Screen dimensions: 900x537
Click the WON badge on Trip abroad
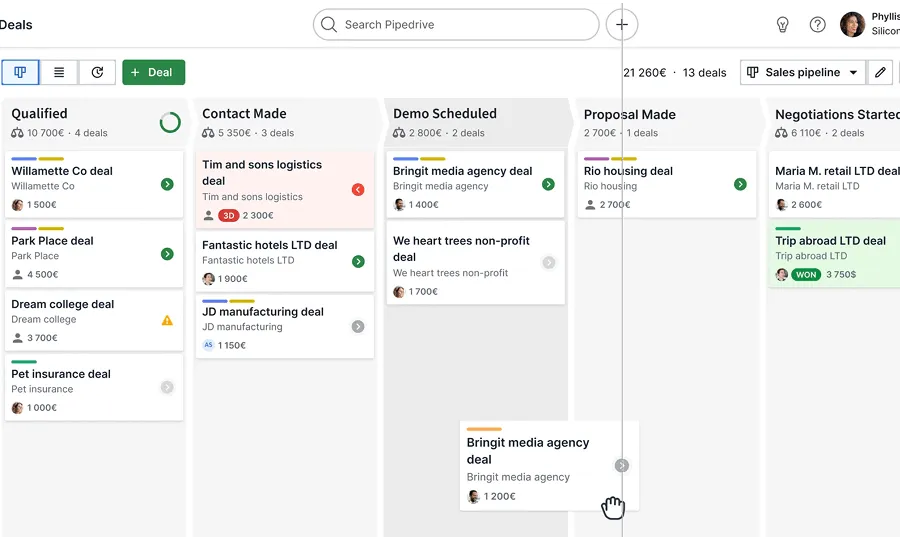pos(806,275)
